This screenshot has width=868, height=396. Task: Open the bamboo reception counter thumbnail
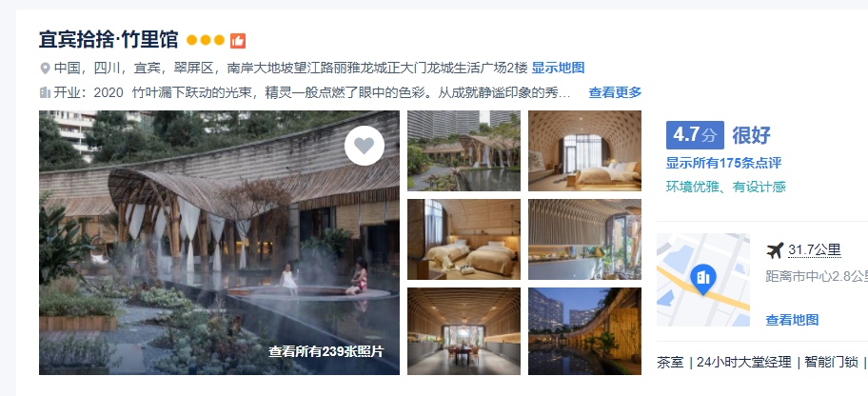pyautogui.click(x=584, y=239)
